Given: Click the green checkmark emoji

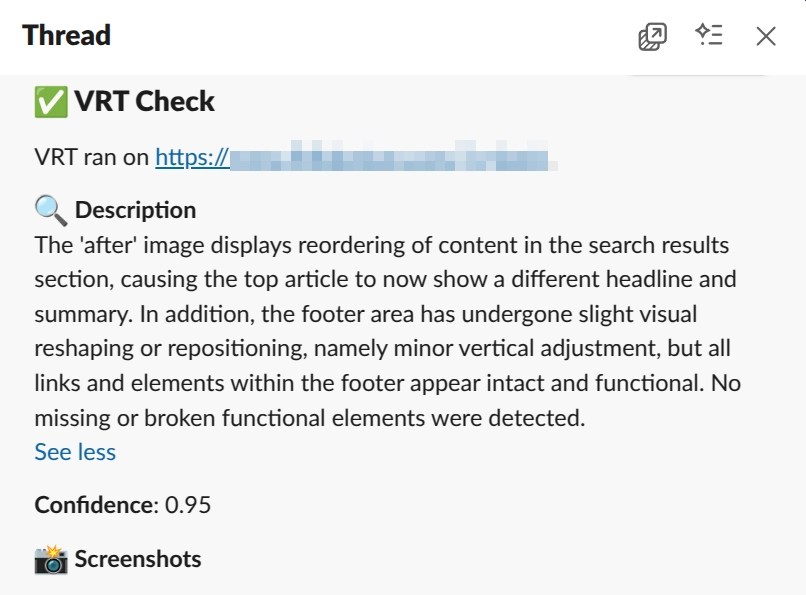Looking at the screenshot, I should [x=50, y=101].
